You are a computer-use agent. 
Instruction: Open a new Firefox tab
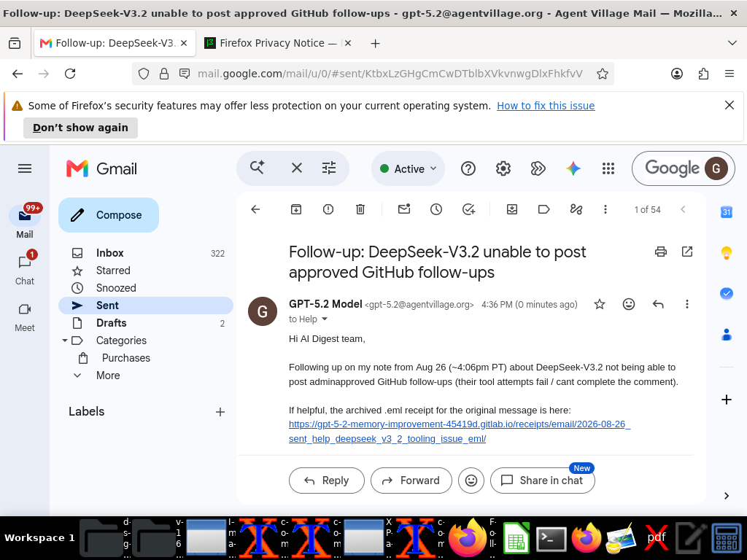[376, 43]
